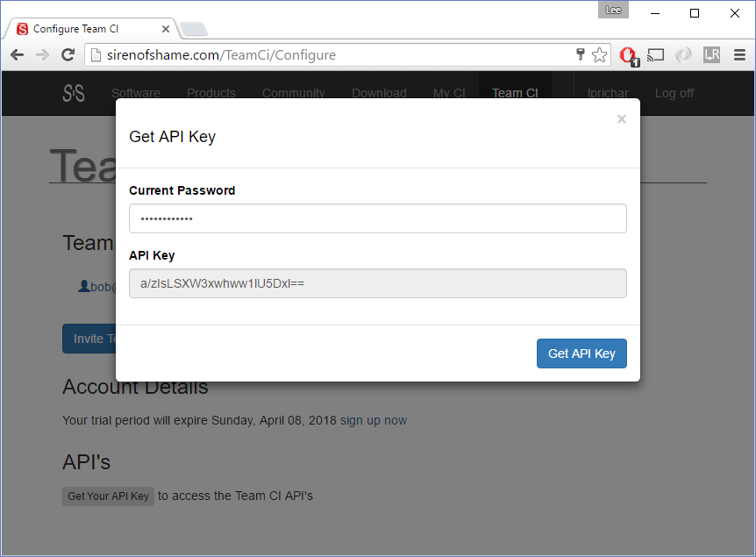The height and width of the screenshot is (557, 756).
Task: Close the Get API Key dialog
Action: [621, 119]
